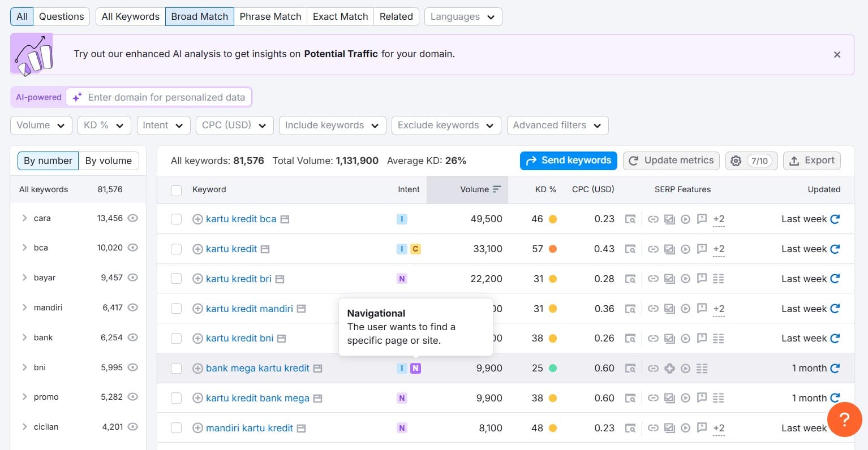Click Navigational intent badge for bank mega kartu kredit
The image size is (868, 450).
pos(415,368)
